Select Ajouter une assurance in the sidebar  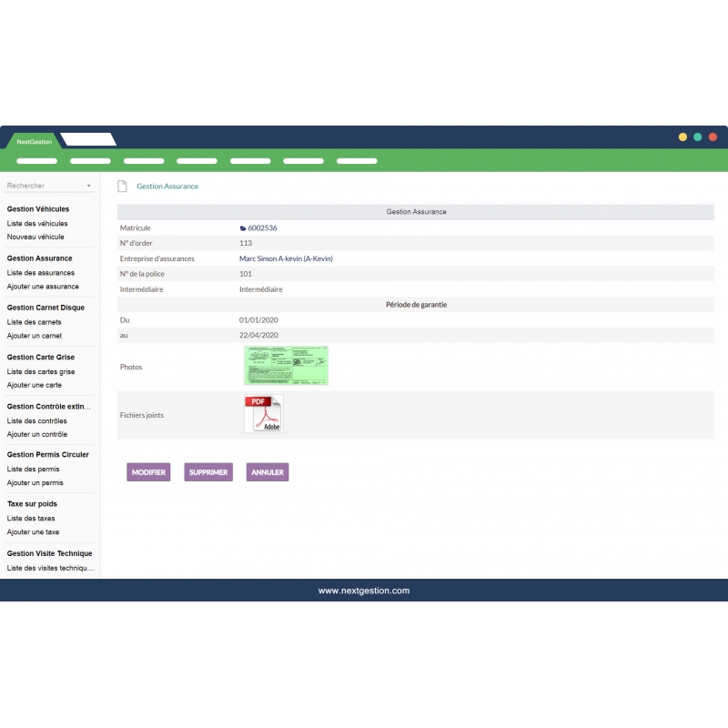click(x=43, y=286)
